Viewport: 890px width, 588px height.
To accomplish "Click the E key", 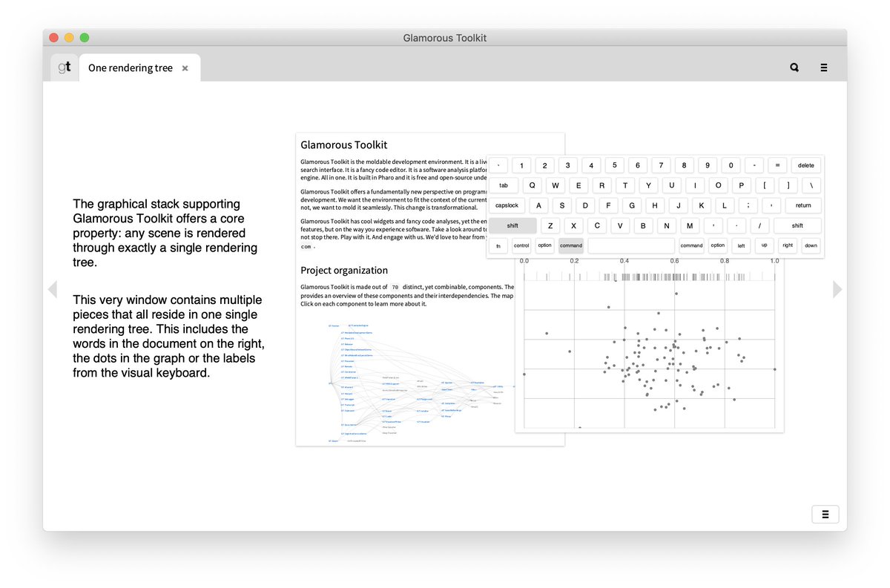I will pos(578,185).
